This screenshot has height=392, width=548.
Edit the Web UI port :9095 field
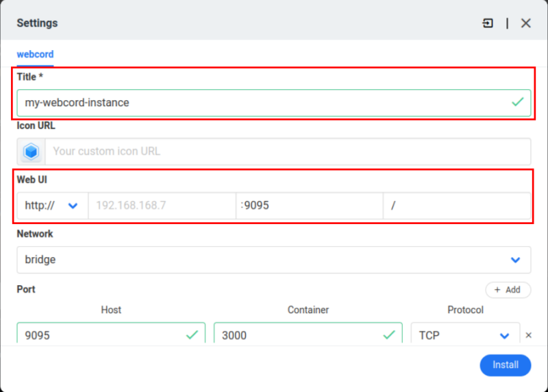[310, 206]
